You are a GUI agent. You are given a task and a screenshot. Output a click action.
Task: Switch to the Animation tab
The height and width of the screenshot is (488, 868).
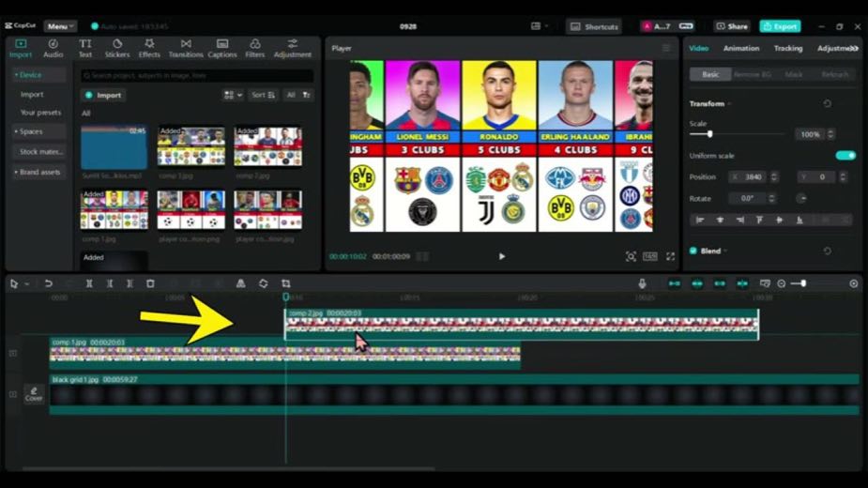(741, 48)
